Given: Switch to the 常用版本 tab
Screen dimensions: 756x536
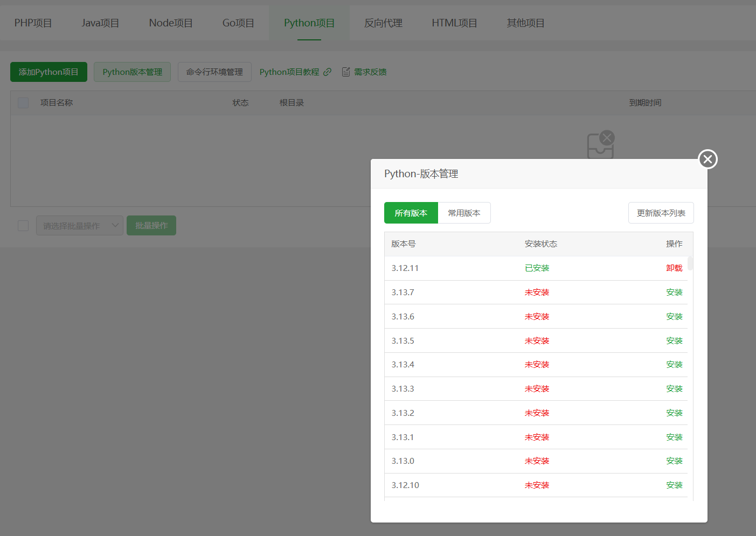Looking at the screenshot, I should (x=464, y=213).
